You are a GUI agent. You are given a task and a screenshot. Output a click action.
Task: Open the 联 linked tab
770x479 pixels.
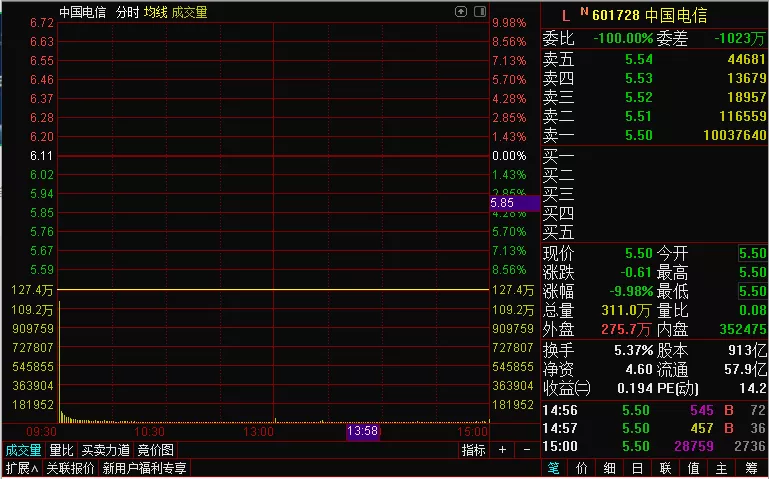click(665, 468)
